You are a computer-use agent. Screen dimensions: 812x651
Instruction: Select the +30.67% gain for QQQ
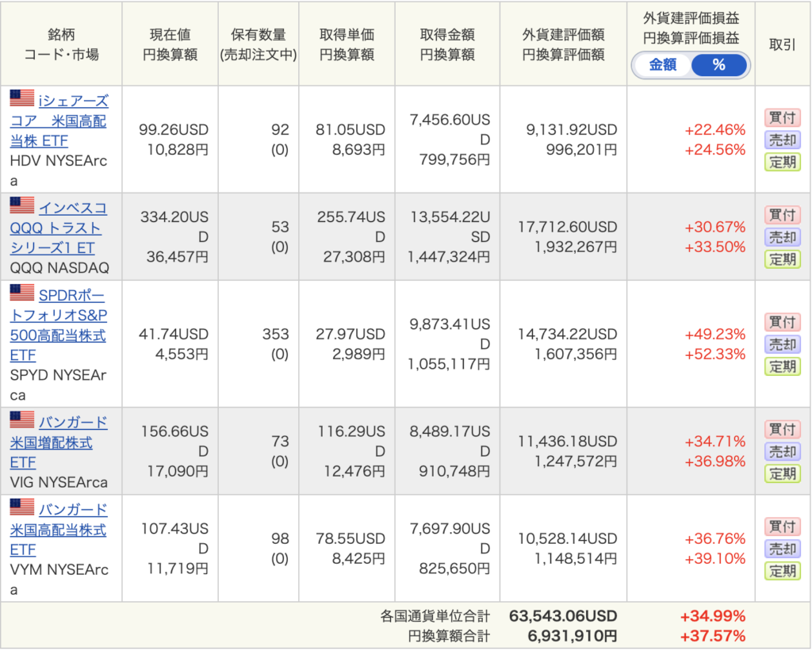pos(715,227)
